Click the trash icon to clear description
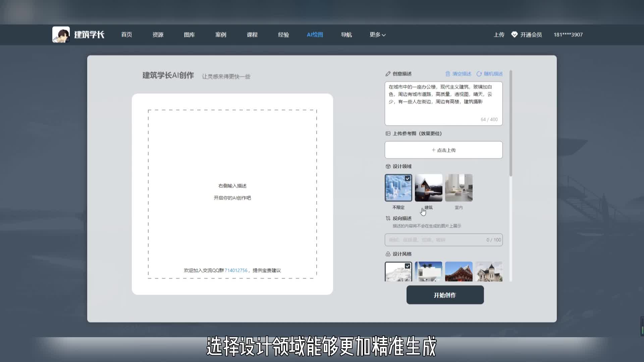Viewport: 644px width, 362px height. (x=447, y=74)
